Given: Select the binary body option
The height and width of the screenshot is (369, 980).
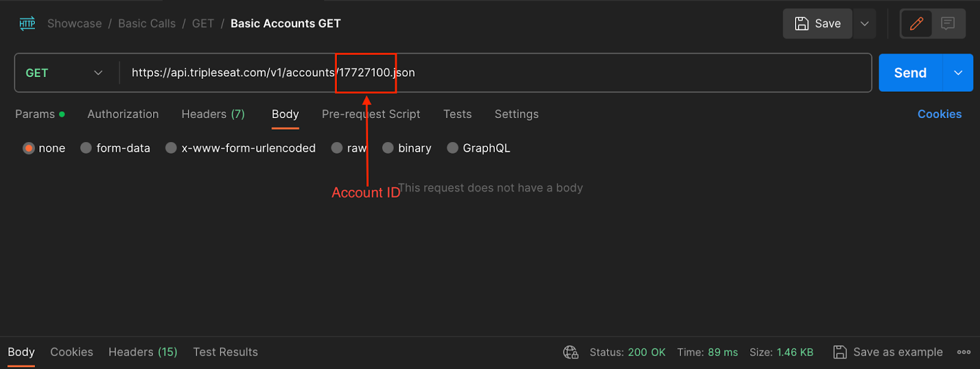Looking at the screenshot, I should tap(407, 148).
